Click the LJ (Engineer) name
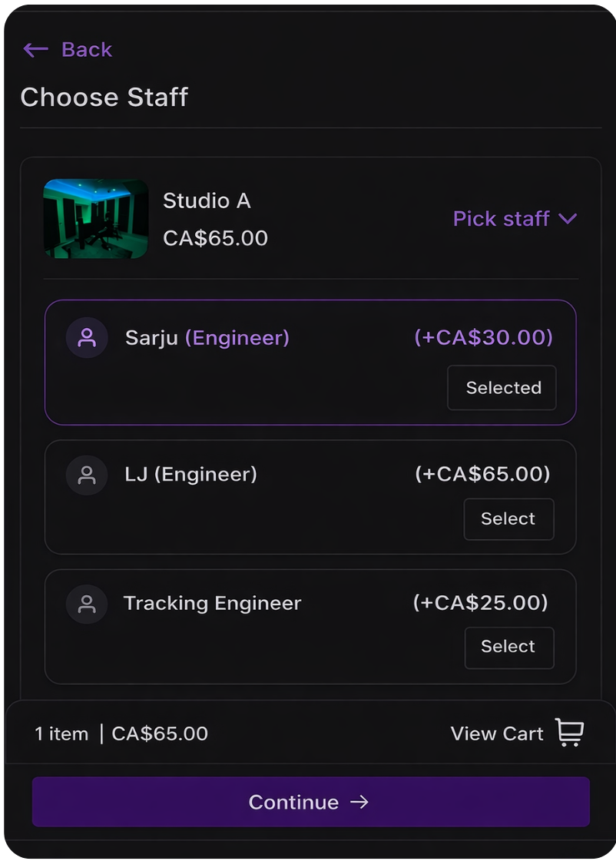Image resolution: width=616 pixels, height=861 pixels. (190, 475)
